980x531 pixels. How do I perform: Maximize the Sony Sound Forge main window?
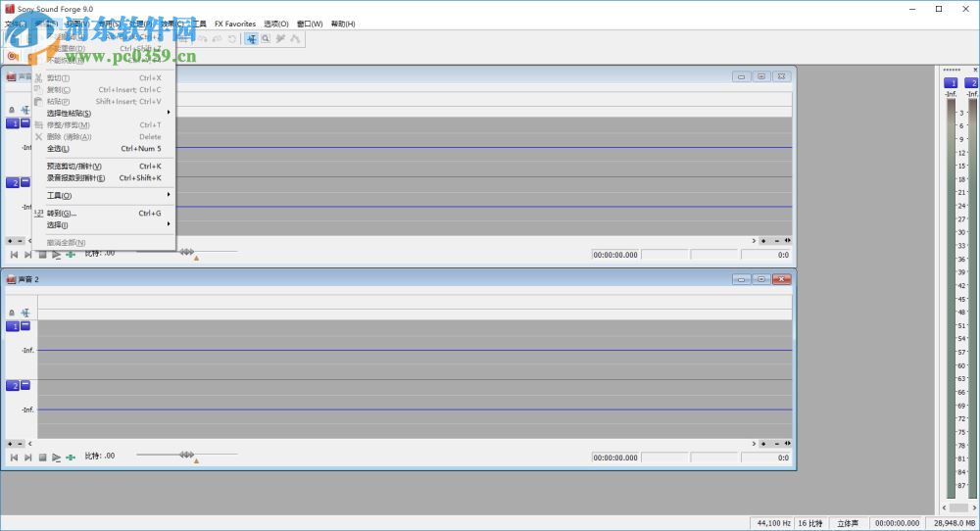(939, 9)
